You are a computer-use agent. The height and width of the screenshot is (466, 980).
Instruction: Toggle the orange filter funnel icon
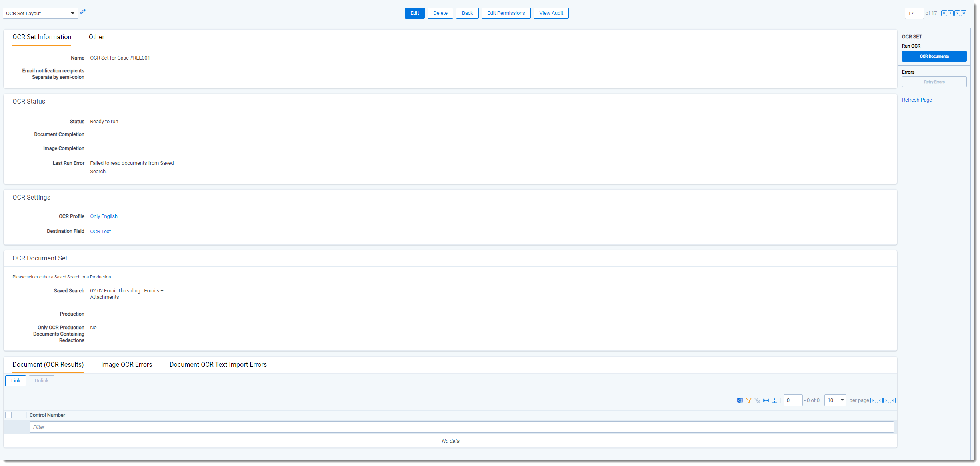pos(749,401)
